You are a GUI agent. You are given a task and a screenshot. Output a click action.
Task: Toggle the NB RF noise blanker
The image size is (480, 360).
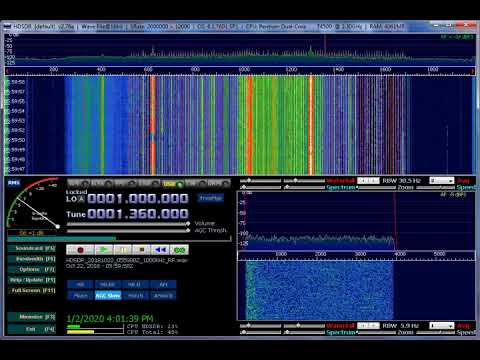point(108,284)
